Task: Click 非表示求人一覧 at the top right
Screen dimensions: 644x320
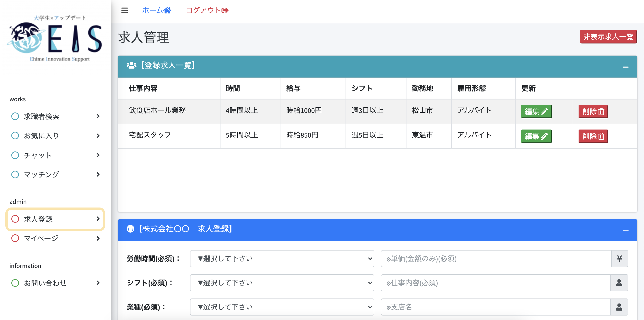Action: (608, 37)
